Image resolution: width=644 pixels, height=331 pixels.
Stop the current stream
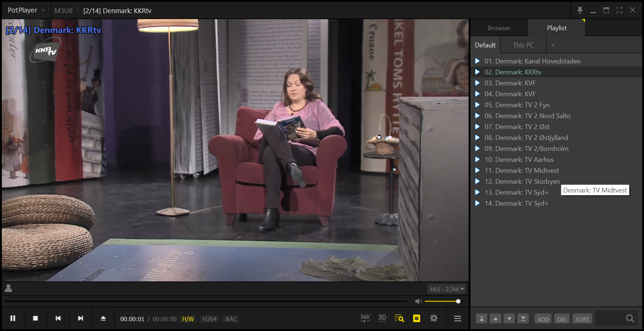click(x=35, y=318)
